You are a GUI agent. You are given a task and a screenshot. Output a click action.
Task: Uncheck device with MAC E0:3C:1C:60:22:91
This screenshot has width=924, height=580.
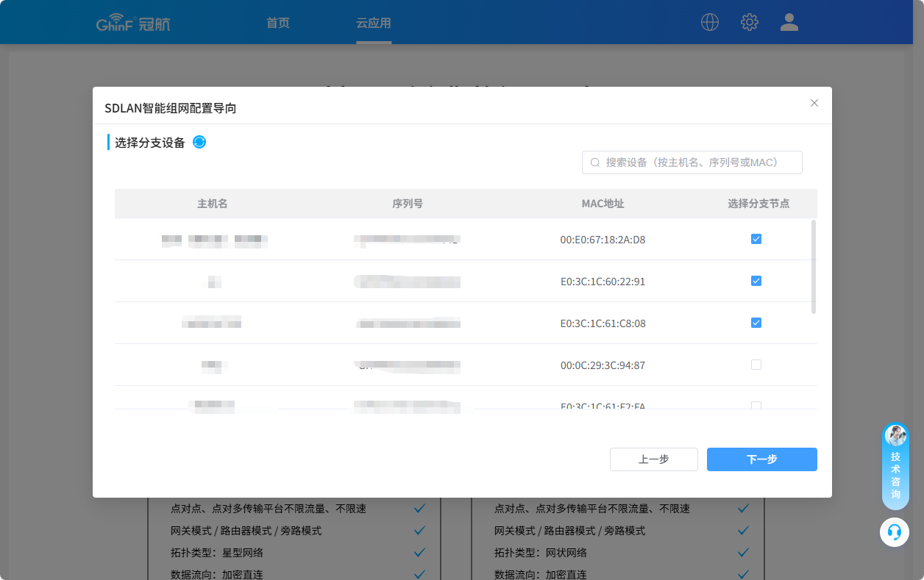pyautogui.click(x=756, y=281)
